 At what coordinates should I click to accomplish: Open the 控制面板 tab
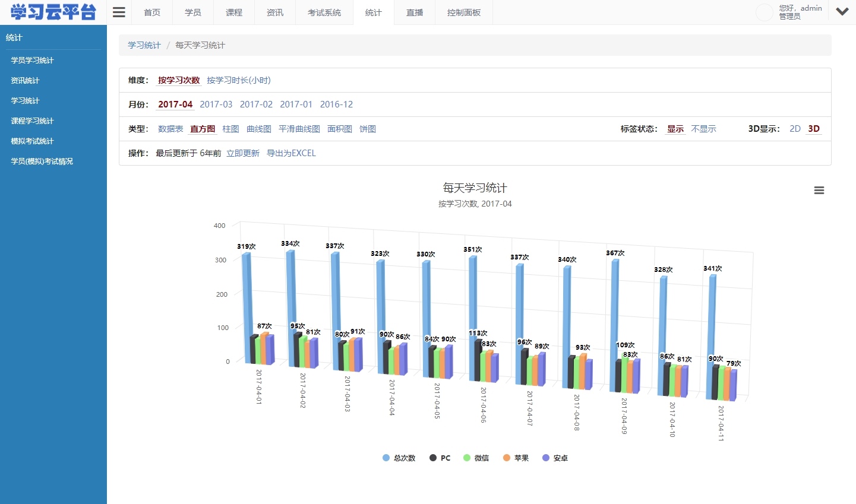463,12
